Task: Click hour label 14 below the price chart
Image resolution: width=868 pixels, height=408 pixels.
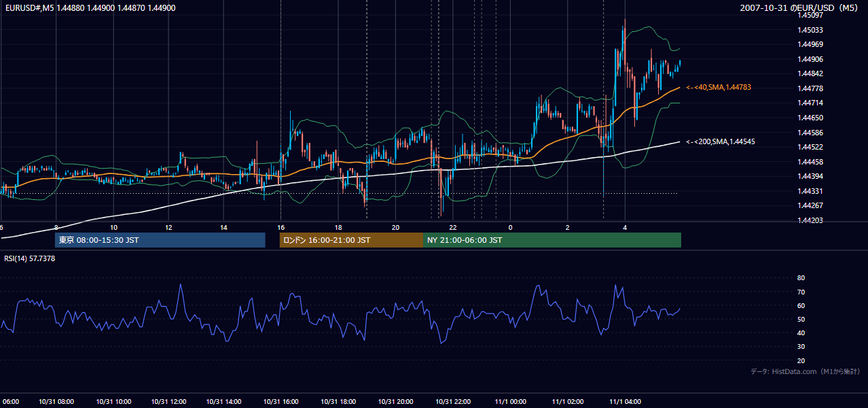Action: 224,227
